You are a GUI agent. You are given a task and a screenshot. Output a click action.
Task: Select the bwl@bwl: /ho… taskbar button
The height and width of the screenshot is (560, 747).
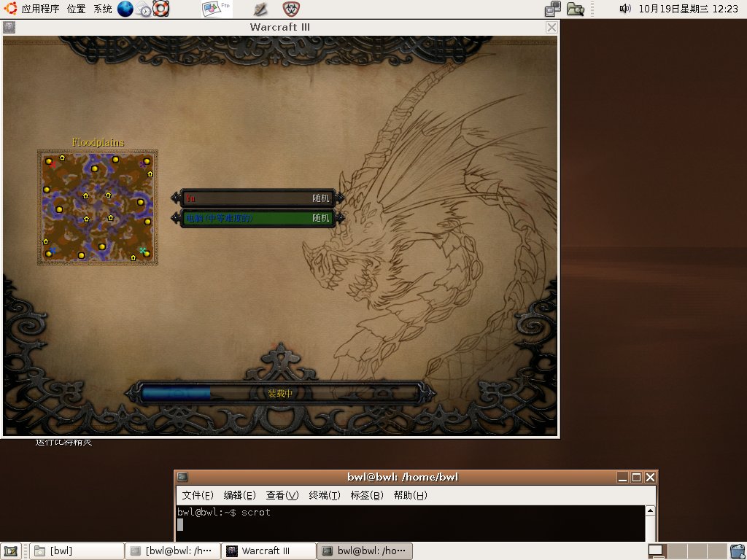click(365, 551)
